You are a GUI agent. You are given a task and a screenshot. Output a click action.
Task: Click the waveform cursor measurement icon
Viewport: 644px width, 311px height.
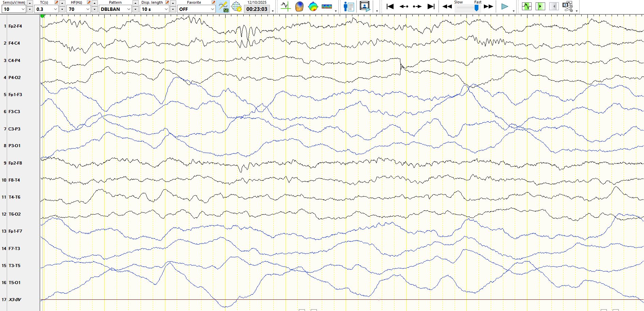(x=286, y=6)
